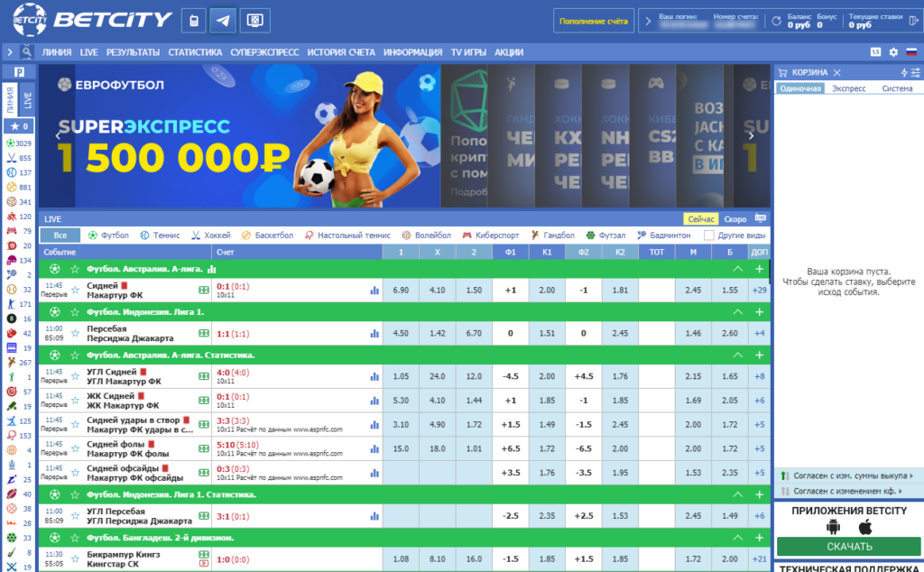Expand account info arrow near Ваш логин
This screenshot has width=924, height=572.
(x=648, y=22)
